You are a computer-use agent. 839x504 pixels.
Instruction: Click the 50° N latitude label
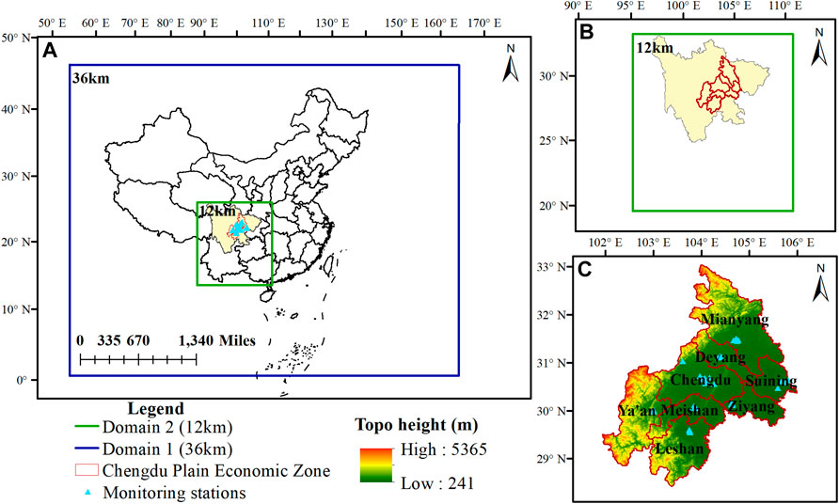[x=17, y=37]
